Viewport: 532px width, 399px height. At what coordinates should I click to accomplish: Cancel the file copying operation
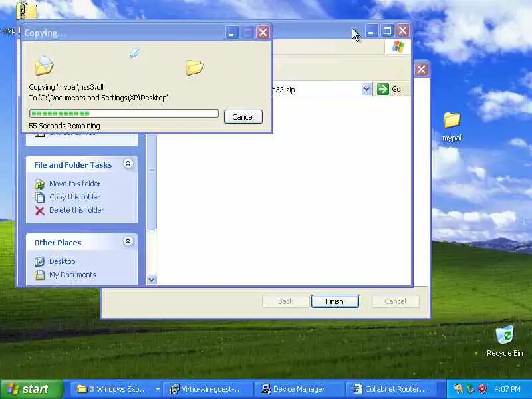pos(243,117)
